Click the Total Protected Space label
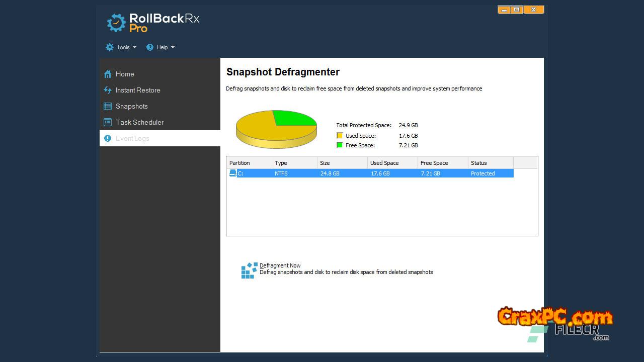Viewport: 644px width, 362px height. (x=364, y=125)
